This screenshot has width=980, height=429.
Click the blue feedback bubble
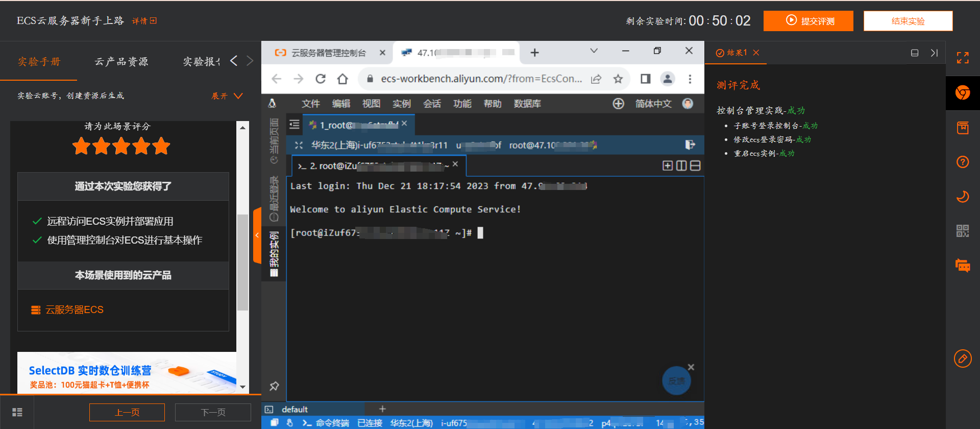pos(676,381)
